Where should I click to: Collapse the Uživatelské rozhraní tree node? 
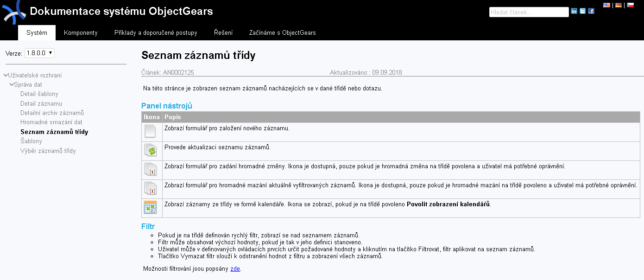point(5,75)
